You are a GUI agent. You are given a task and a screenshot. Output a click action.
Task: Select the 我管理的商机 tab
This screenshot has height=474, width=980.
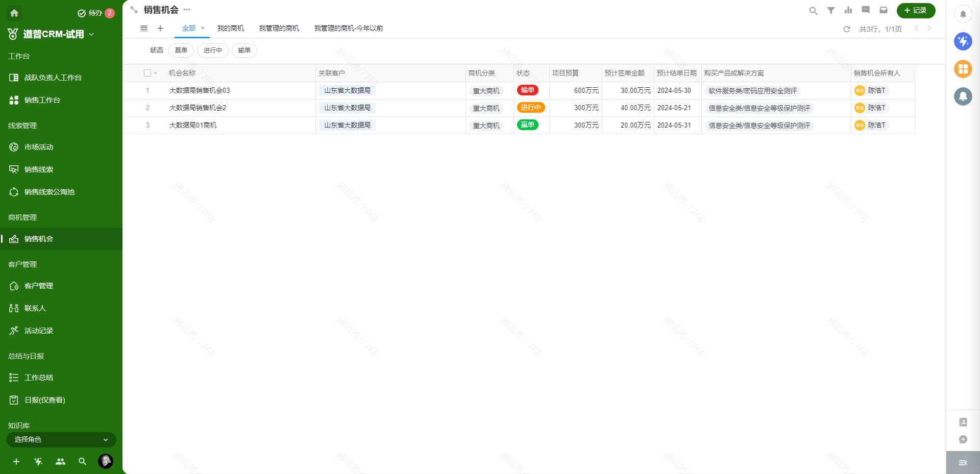279,29
